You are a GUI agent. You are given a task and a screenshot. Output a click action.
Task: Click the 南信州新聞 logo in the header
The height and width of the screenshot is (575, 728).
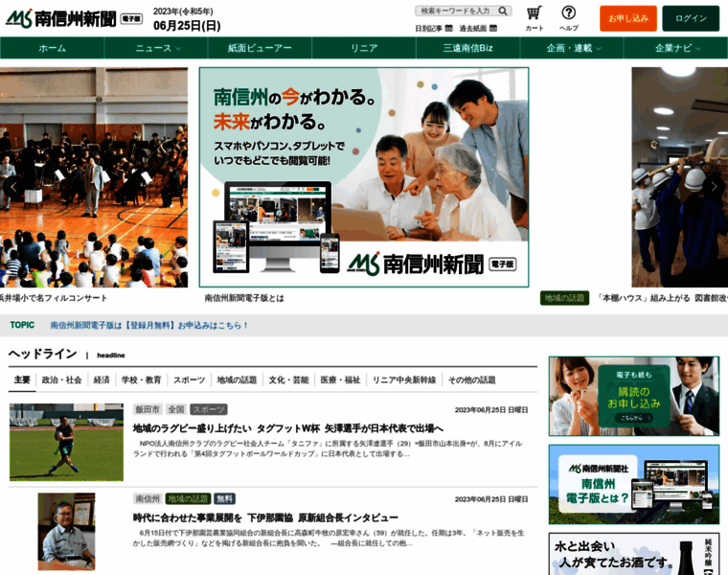click(x=75, y=18)
